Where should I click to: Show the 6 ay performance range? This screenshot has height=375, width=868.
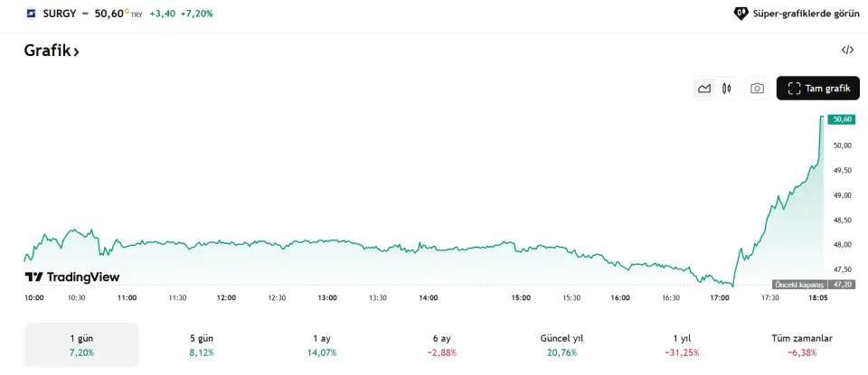(x=441, y=345)
